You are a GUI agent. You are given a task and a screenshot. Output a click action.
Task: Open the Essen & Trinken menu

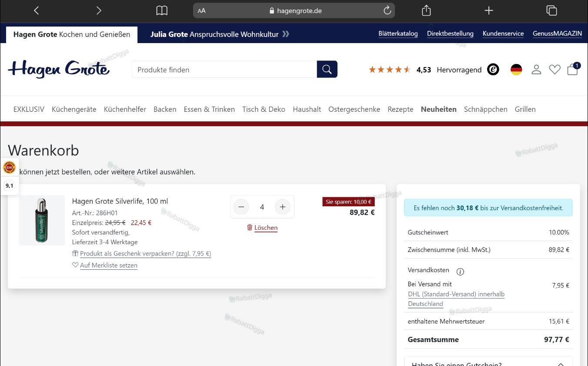click(x=209, y=109)
